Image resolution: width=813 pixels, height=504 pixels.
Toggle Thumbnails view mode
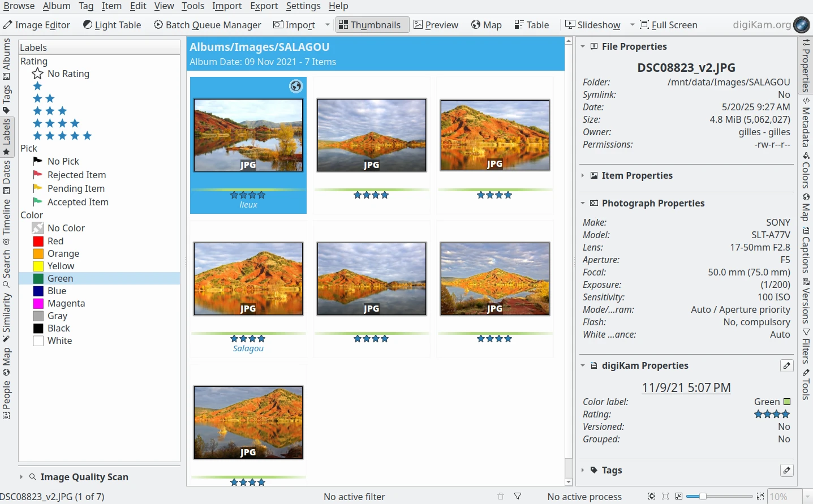(369, 25)
